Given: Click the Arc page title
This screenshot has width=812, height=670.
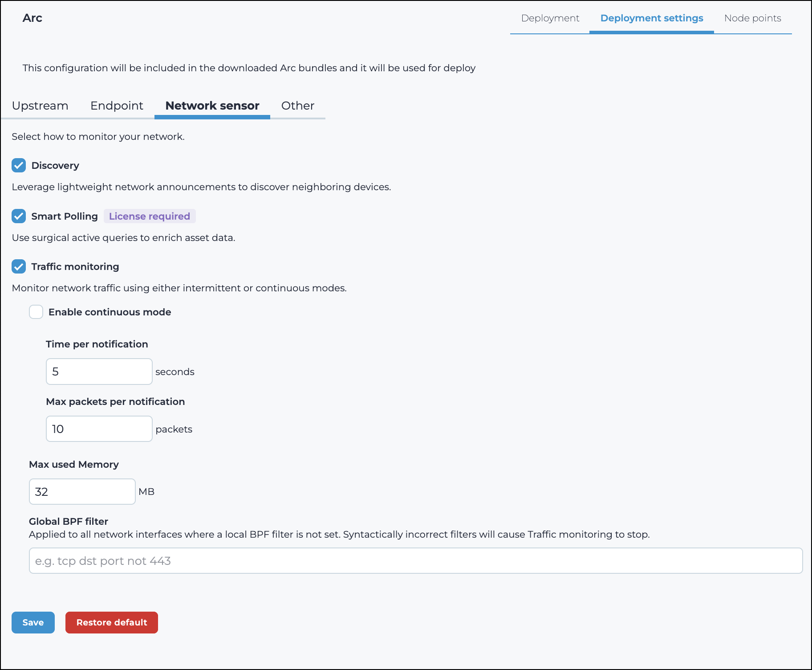Looking at the screenshot, I should click(x=32, y=18).
